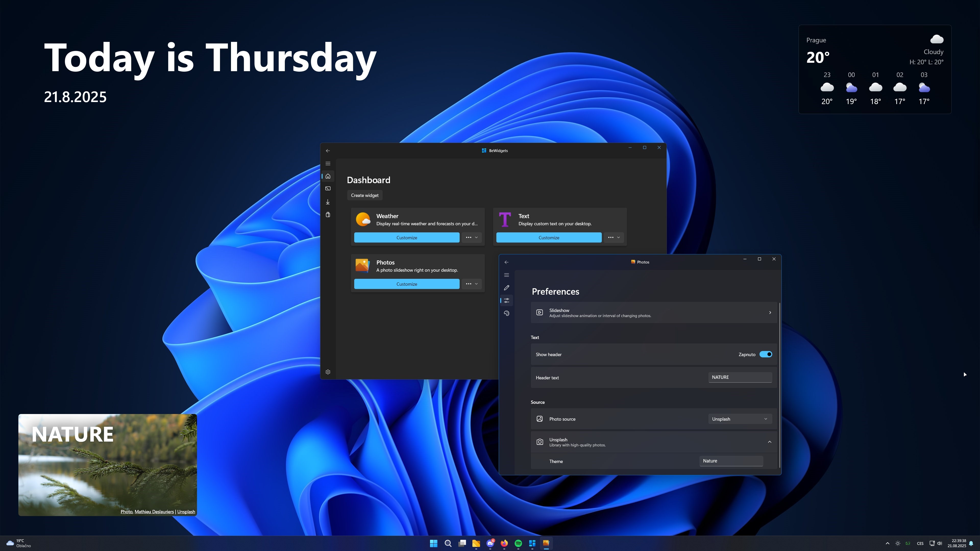
Task: Open Dashboard via the home icon in BeWidgets sidebar
Action: point(328,176)
